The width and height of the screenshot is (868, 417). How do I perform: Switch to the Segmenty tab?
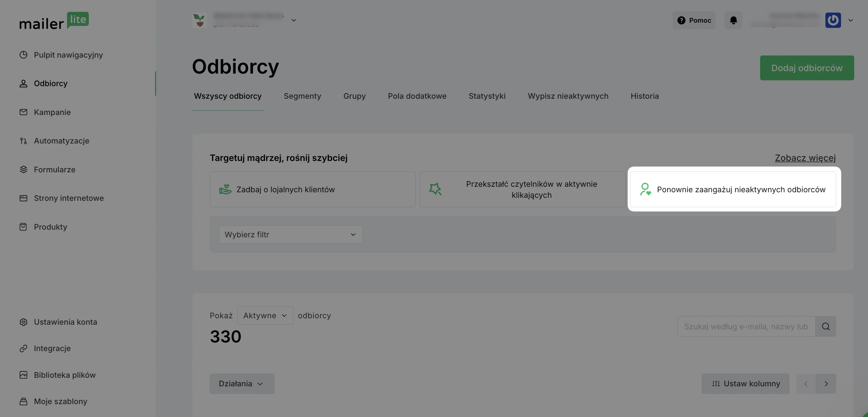click(302, 96)
